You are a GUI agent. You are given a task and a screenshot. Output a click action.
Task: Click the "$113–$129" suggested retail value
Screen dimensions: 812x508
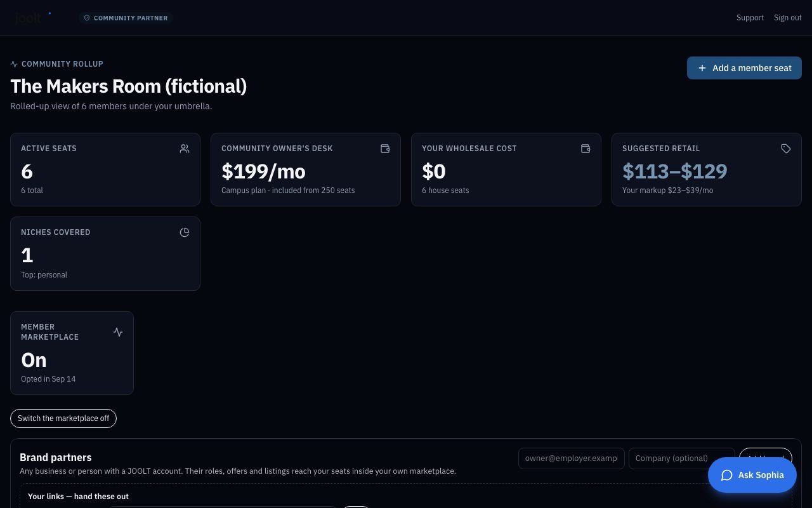[x=675, y=171]
